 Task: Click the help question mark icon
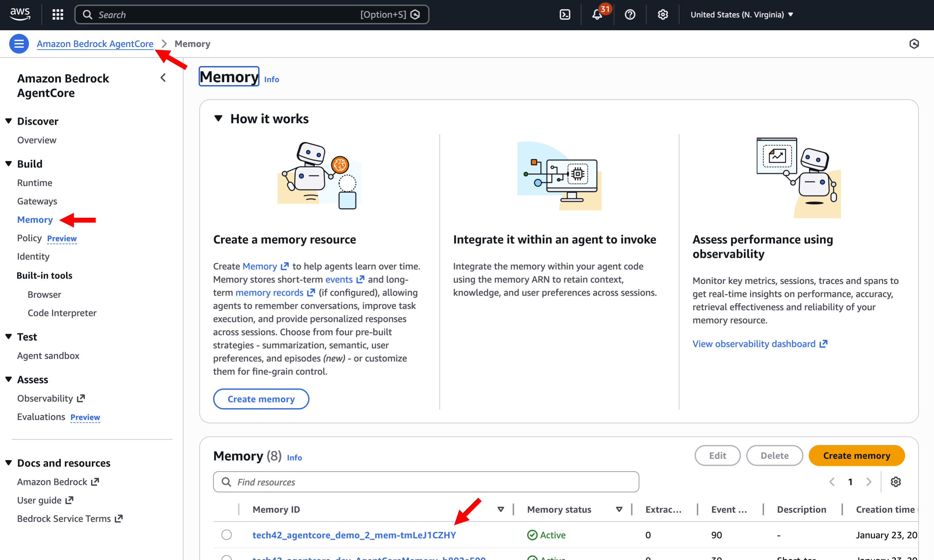(630, 15)
